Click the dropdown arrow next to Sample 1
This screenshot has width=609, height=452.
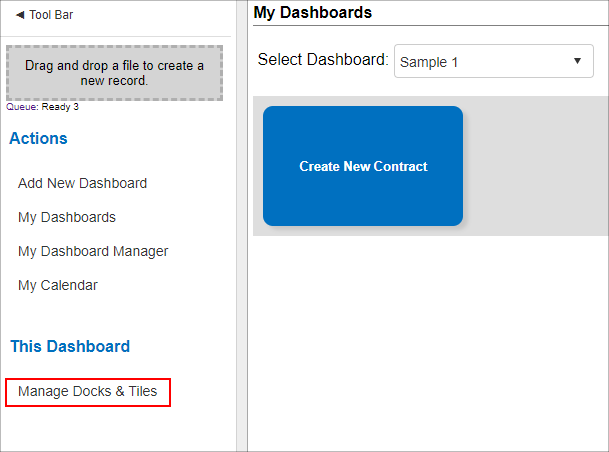578,61
